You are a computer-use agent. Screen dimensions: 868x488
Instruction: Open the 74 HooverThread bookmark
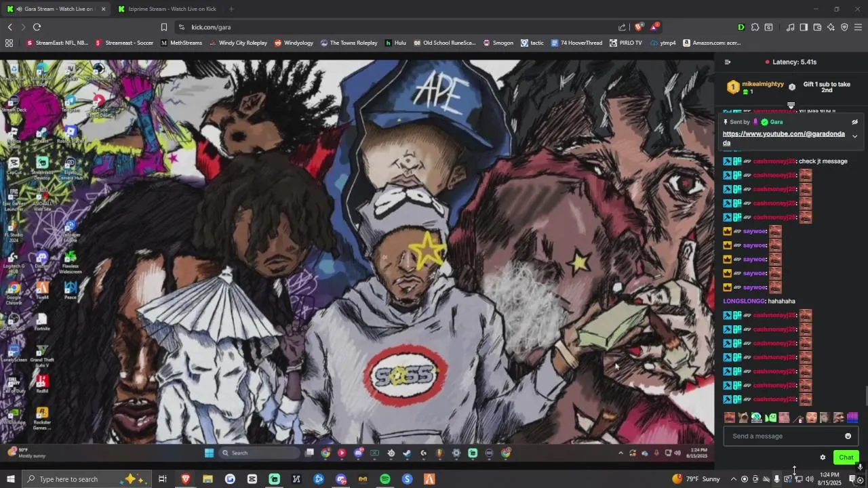[576, 43]
